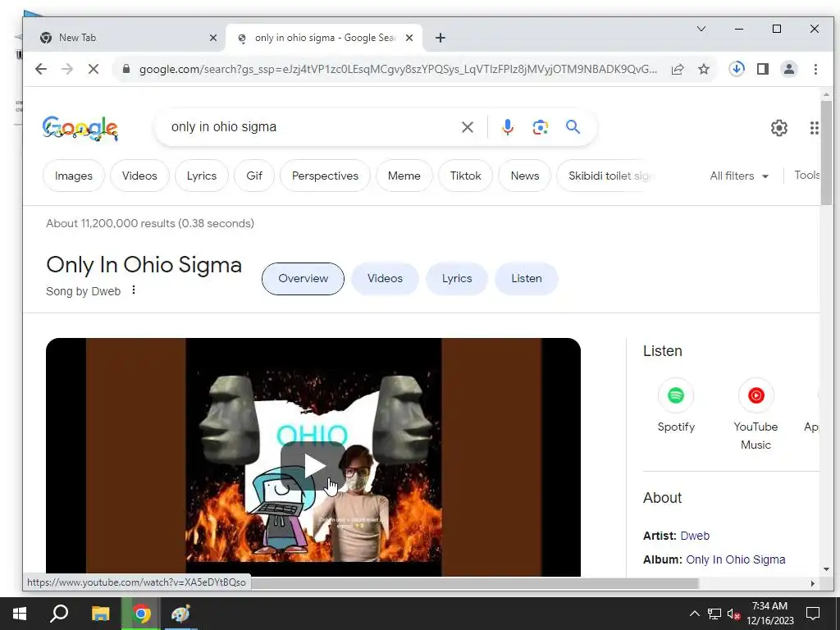Screen dimensions: 840x630
Task: Open Chrome three-dot menu
Action: click(815, 69)
